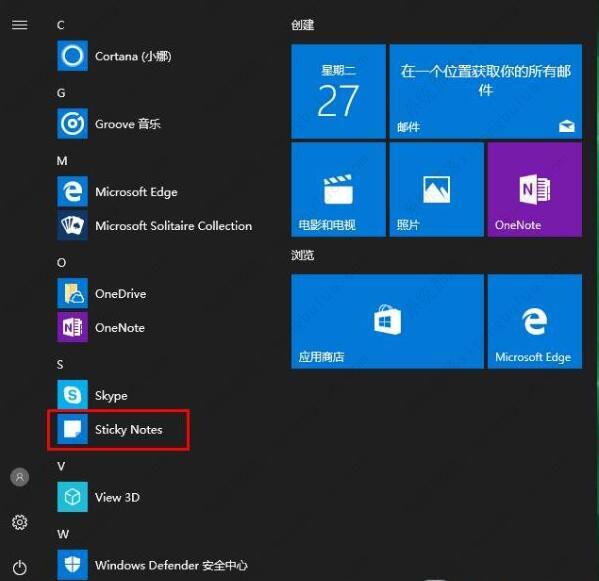Viewport: 599px width, 581px height.
Task: Click the OneDrive cloud icon
Action: [72, 293]
